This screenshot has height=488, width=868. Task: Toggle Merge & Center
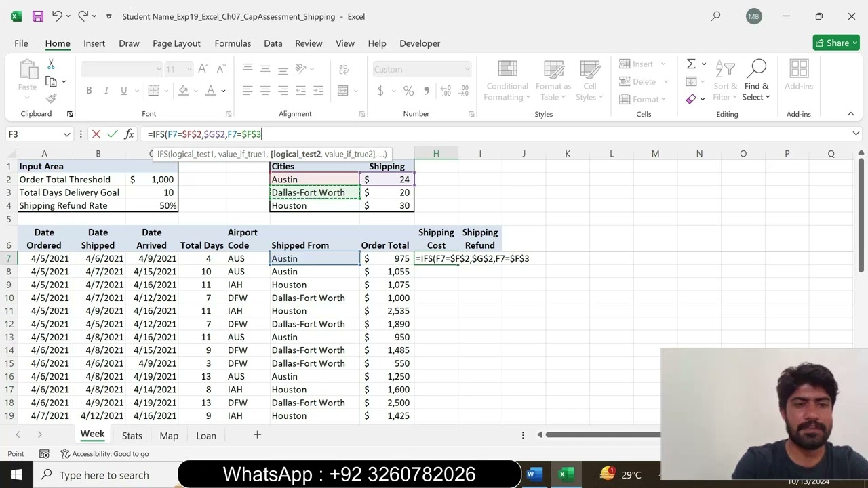pyautogui.click(x=343, y=91)
